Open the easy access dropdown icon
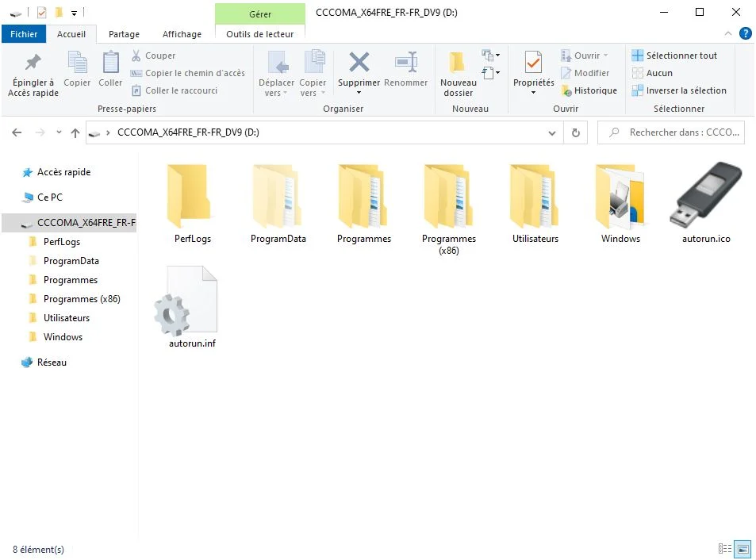Image resolution: width=756 pixels, height=560 pixels. [491, 73]
